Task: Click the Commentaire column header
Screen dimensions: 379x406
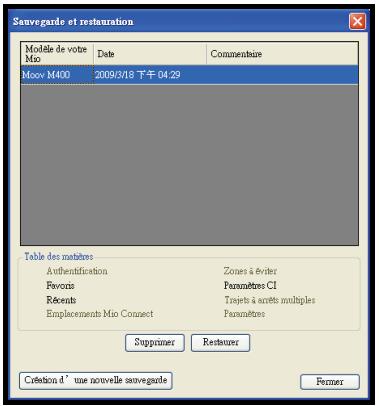Action: point(282,54)
